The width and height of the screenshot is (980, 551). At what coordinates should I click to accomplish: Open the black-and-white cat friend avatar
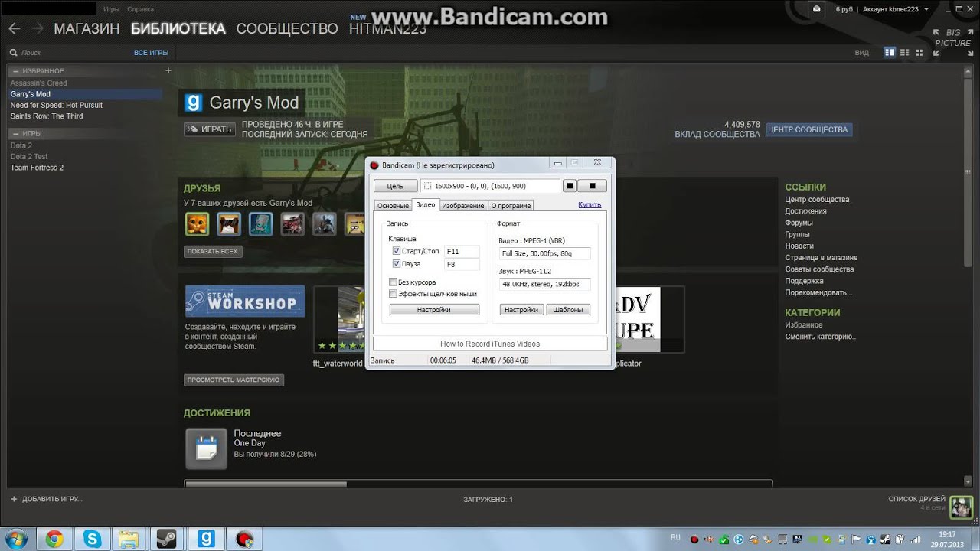pos(229,223)
